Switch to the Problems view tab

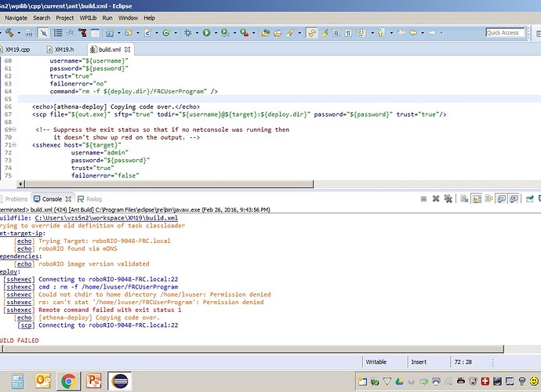click(14, 199)
